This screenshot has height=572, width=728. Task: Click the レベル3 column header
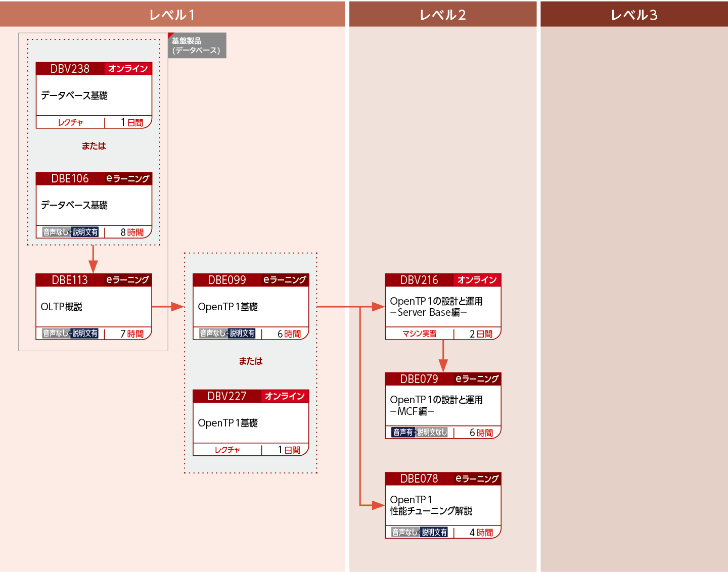tap(634, 15)
